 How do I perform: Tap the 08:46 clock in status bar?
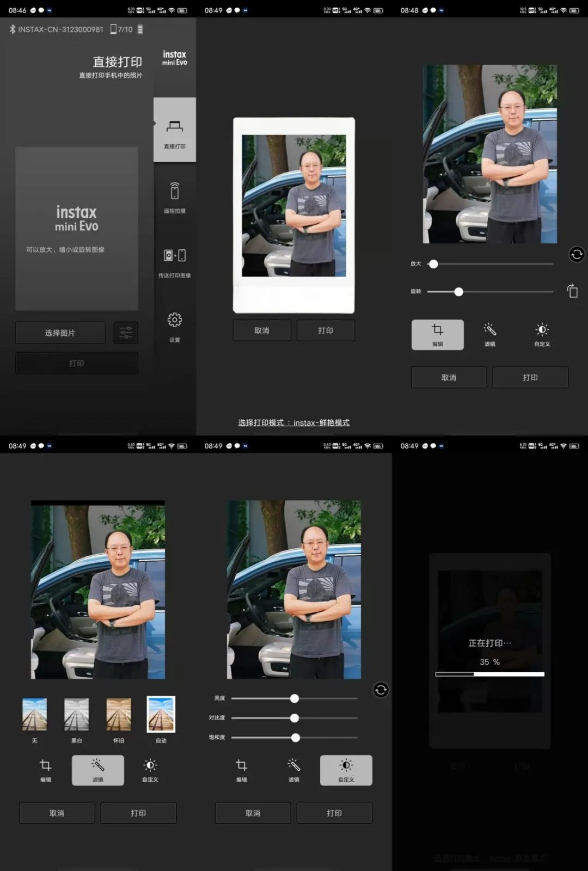pyautogui.click(x=17, y=10)
